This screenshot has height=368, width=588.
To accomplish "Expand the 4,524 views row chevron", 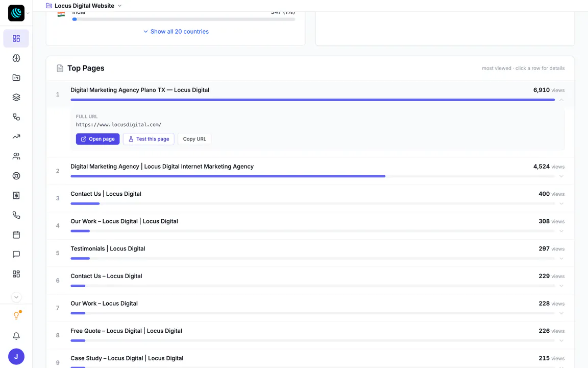I will click(561, 176).
